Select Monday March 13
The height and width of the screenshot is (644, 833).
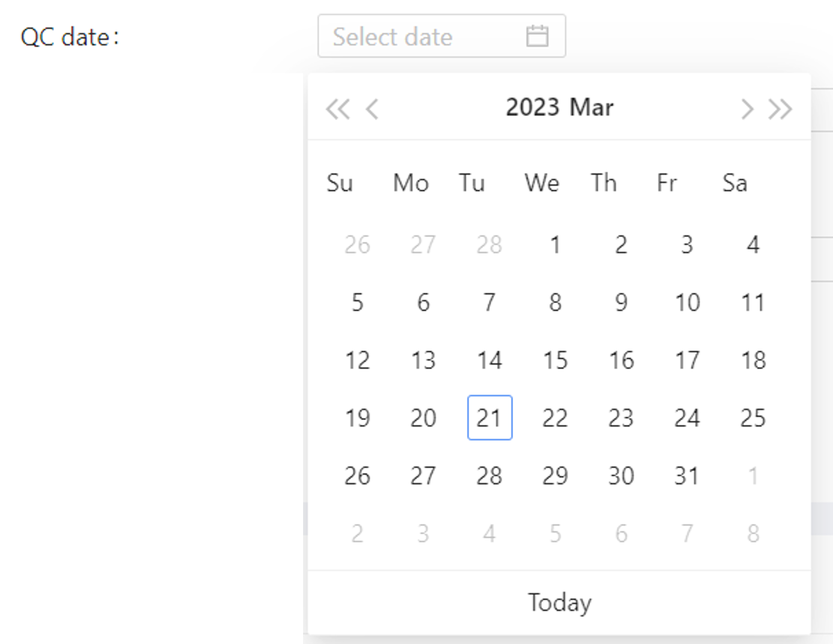click(x=423, y=360)
